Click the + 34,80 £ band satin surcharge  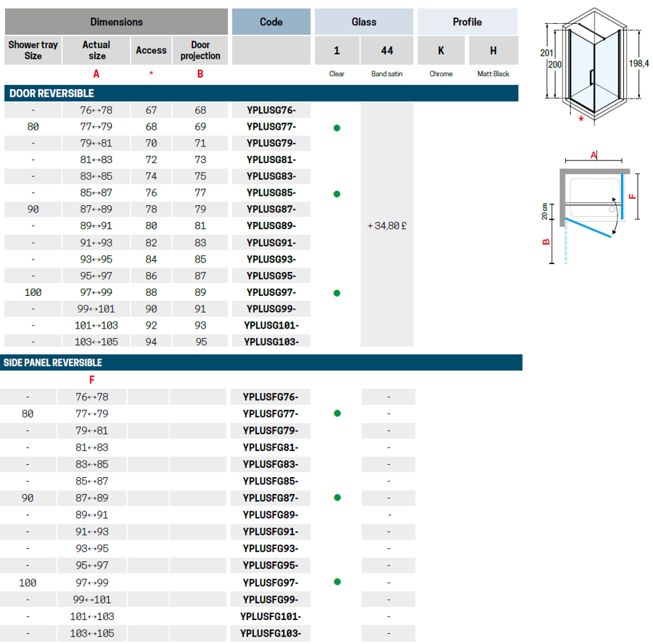click(x=387, y=226)
